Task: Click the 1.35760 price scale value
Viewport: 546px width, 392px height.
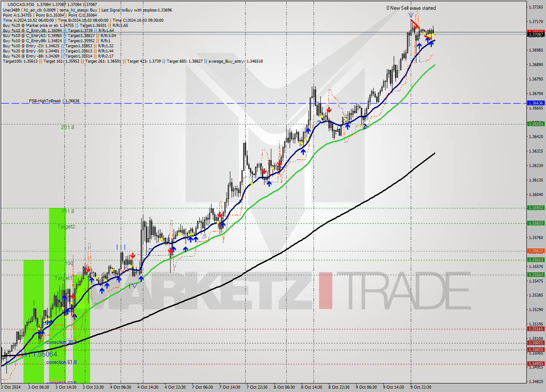Action: [536, 238]
